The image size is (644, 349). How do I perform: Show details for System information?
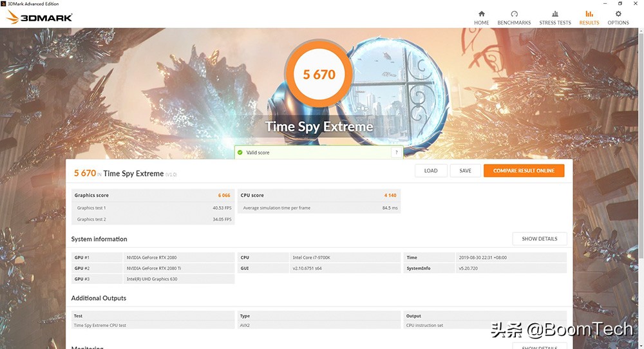(x=539, y=238)
